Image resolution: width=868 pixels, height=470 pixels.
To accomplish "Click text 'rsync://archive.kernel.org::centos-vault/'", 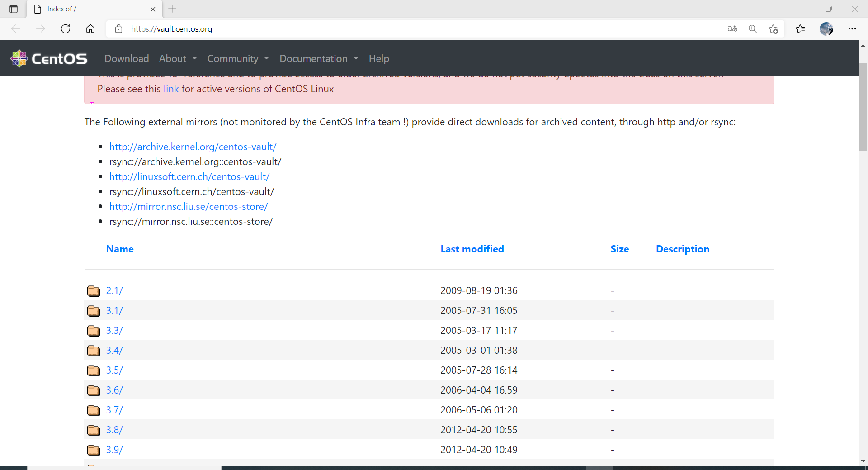I will pyautogui.click(x=195, y=161).
